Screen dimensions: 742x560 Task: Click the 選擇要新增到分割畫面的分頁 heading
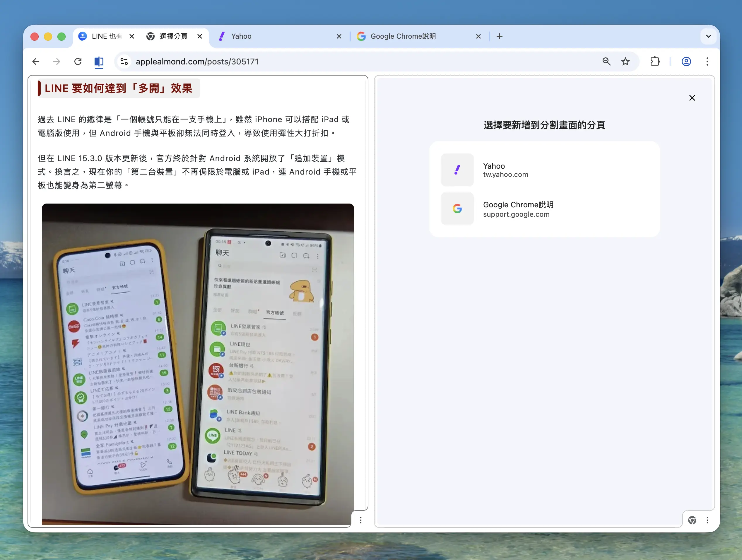click(x=544, y=125)
